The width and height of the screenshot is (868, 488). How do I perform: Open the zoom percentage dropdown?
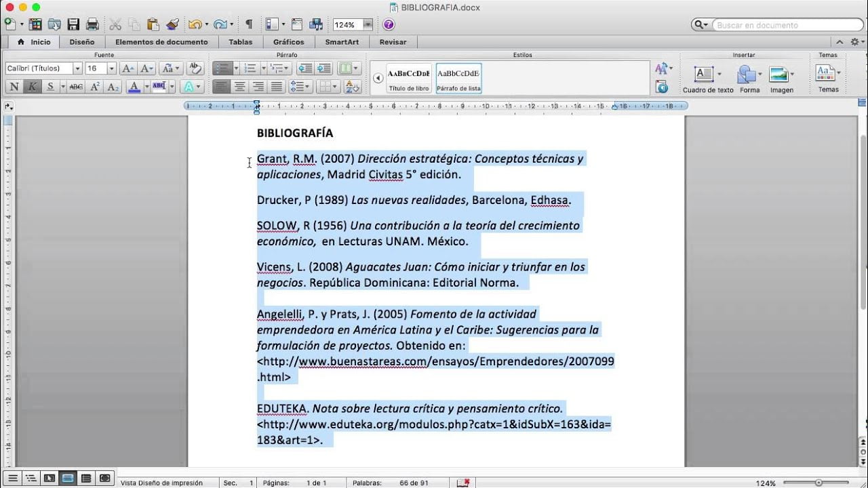coord(368,24)
